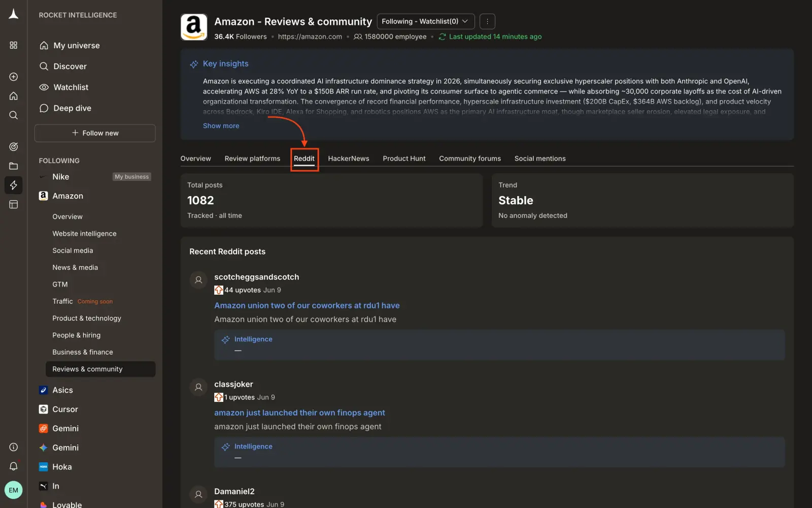Open the layout panel icon in left rail

tap(14, 204)
